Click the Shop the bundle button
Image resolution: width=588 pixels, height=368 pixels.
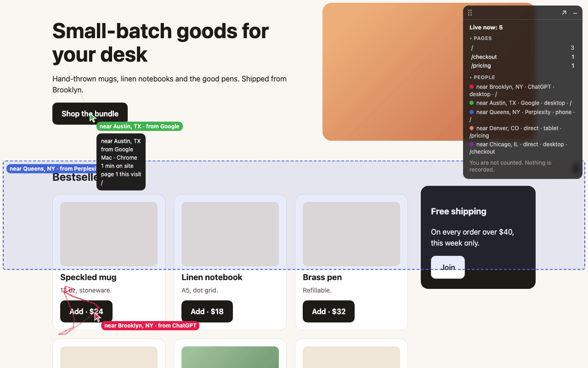click(90, 114)
